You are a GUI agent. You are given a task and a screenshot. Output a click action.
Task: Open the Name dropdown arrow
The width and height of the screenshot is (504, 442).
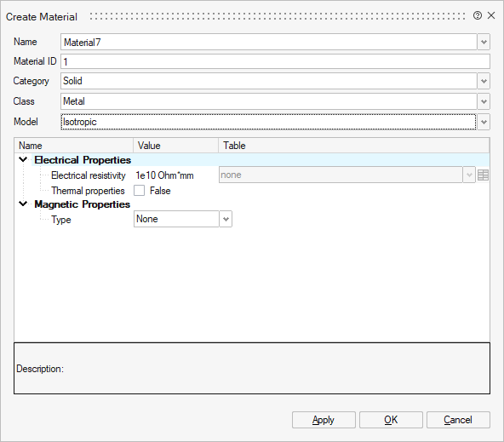coord(484,42)
